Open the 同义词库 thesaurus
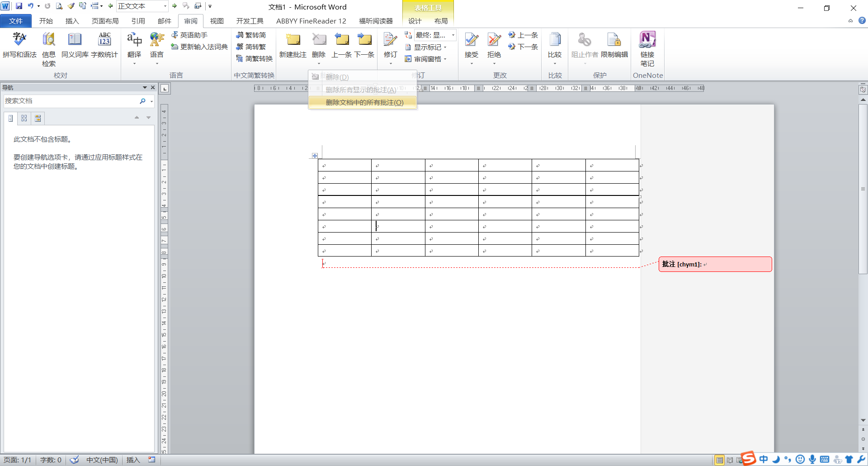Viewport: 868px width, 466px height. [x=75, y=45]
